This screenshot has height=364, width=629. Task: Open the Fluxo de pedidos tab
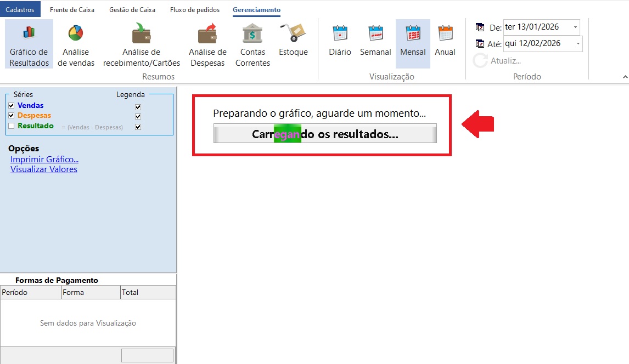195,10
